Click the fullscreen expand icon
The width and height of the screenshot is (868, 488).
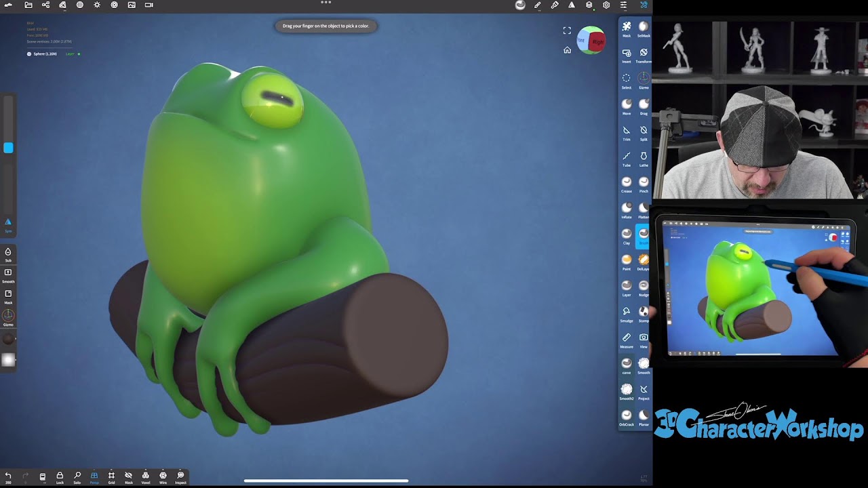click(x=567, y=30)
